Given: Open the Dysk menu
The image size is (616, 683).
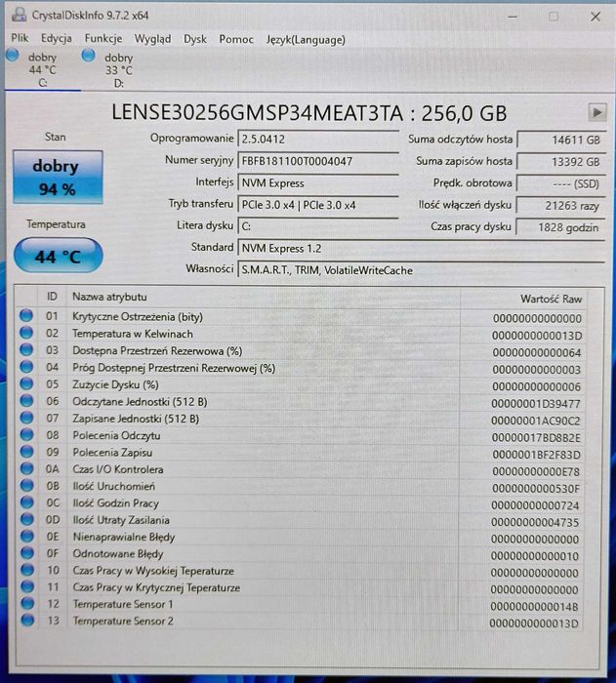Looking at the screenshot, I should (x=195, y=39).
